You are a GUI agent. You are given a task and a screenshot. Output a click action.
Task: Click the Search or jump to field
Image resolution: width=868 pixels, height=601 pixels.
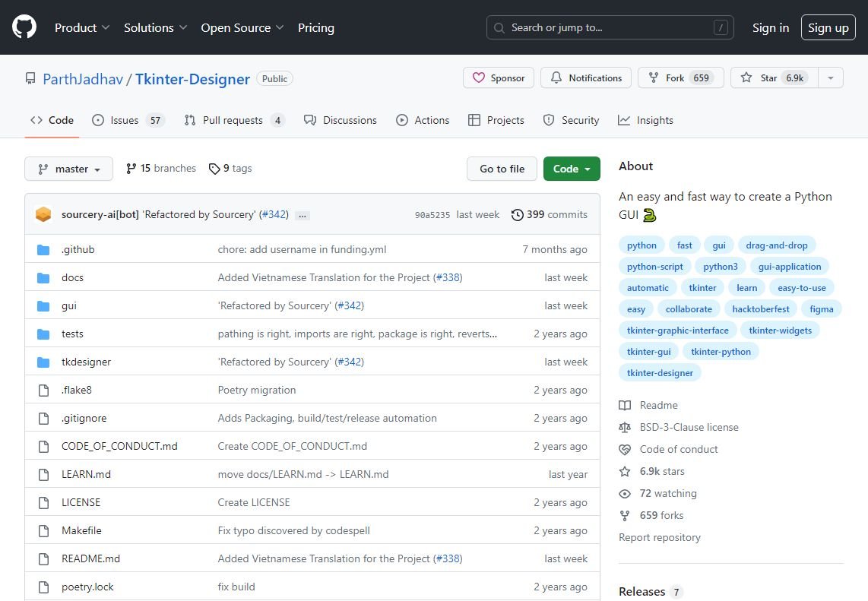tap(610, 27)
